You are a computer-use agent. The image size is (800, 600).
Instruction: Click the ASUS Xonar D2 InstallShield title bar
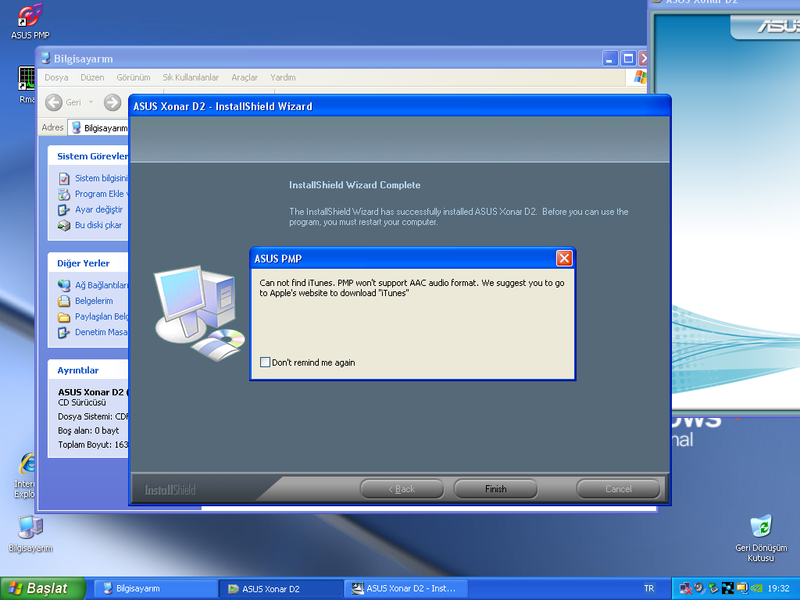(x=399, y=106)
